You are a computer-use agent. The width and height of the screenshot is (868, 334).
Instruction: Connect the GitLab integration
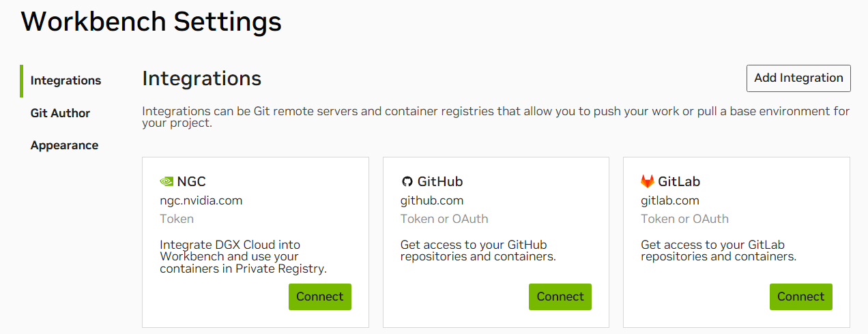tap(801, 297)
